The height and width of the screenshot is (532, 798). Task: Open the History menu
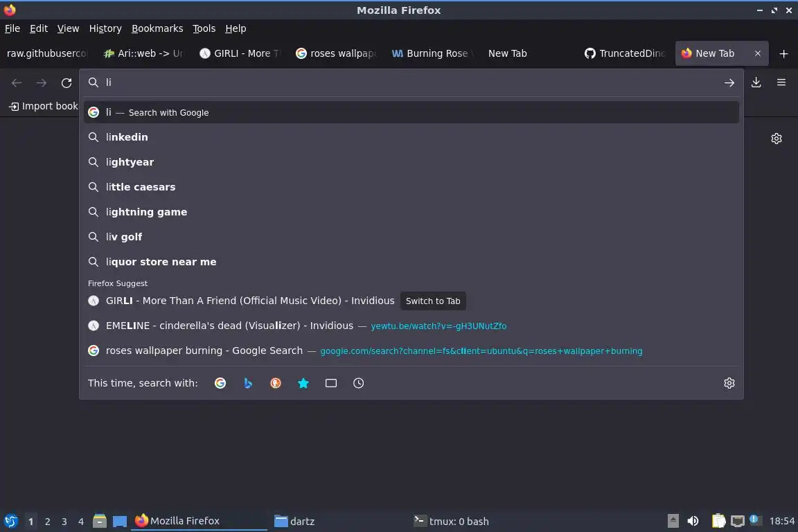[x=105, y=28]
